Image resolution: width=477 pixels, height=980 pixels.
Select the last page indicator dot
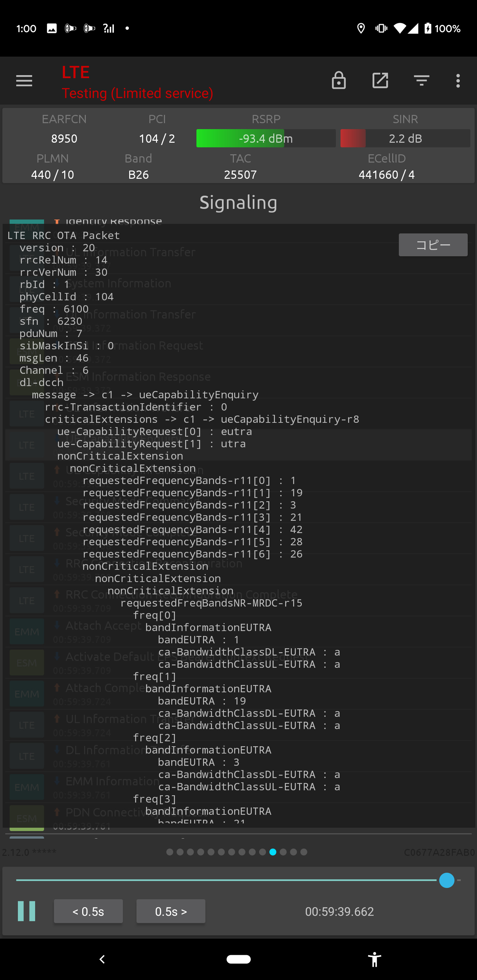(x=304, y=852)
